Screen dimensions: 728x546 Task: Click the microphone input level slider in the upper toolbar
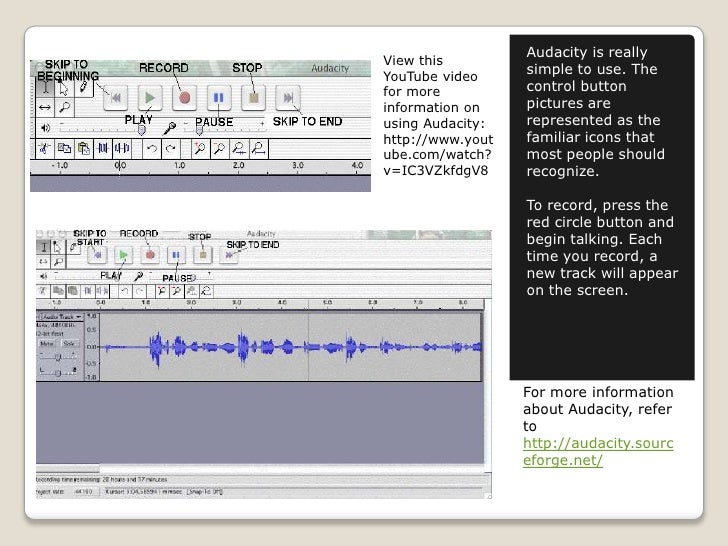(x=199, y=129)
